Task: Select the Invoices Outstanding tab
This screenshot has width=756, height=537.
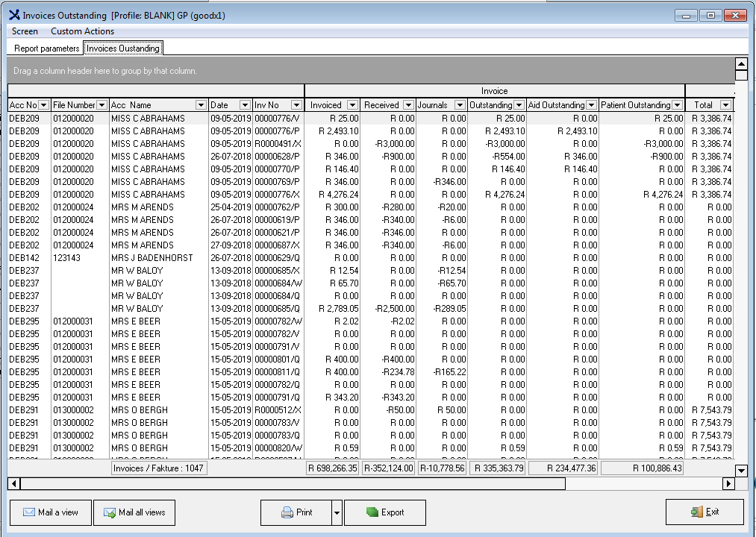Action: tap(123, 48)
